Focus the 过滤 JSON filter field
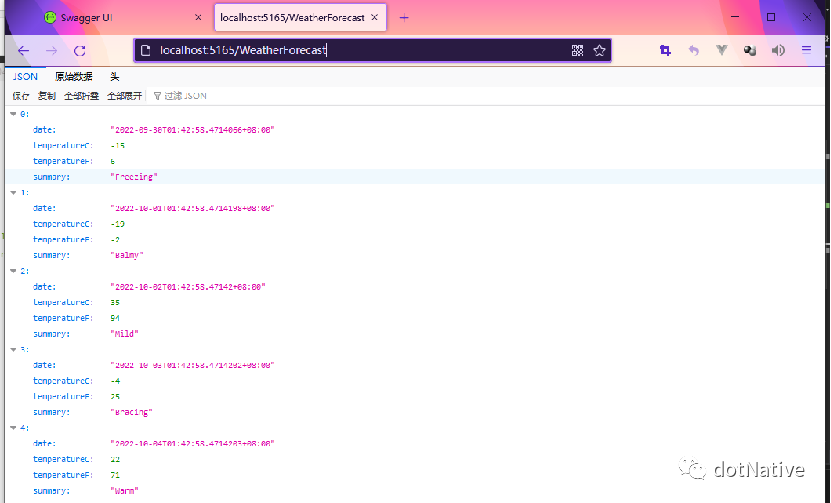This screenshot has height=503, width=831. (x=184, y=96)
